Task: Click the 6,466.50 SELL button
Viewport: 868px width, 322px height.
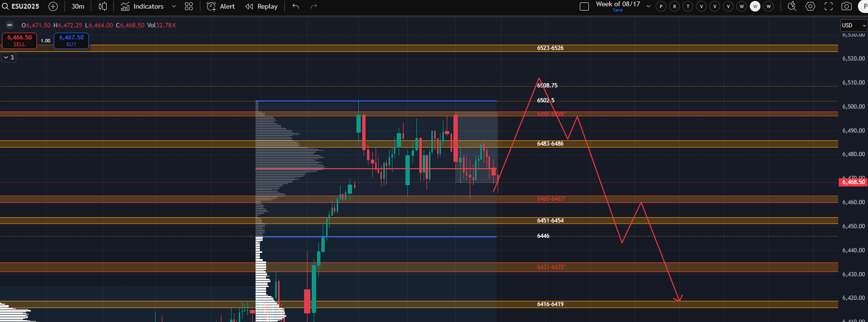Action: (x=19, y=40)
